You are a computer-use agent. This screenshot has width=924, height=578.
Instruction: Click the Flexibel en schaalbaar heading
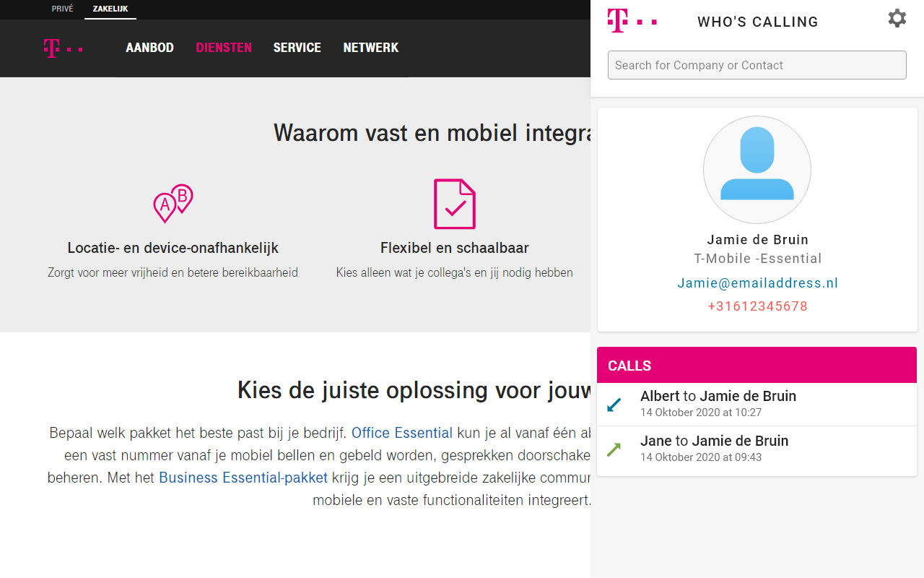(455, 248)
